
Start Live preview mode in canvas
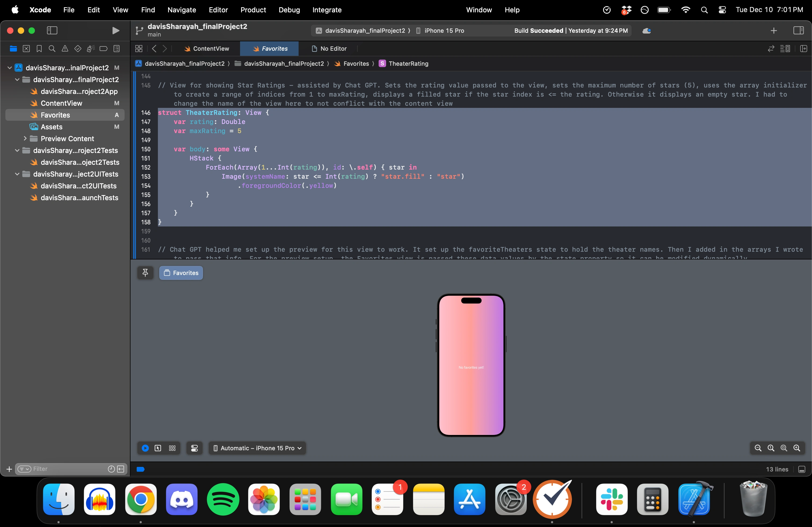[145, 448]
